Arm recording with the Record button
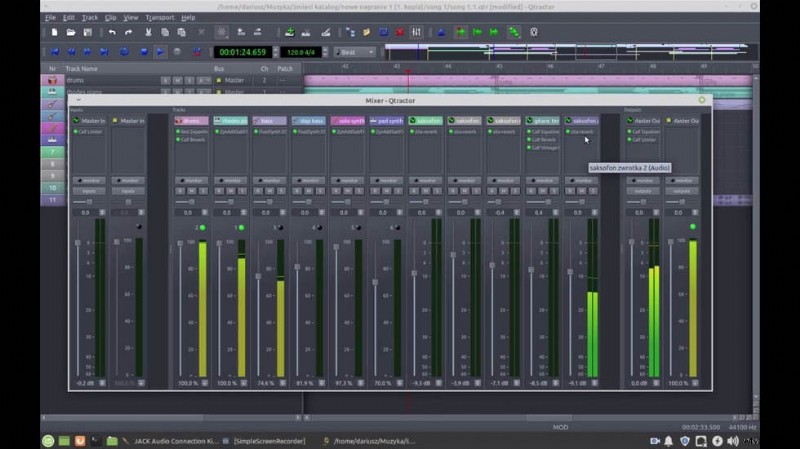This screenshot has height=449, width=800. pos(177,52)
